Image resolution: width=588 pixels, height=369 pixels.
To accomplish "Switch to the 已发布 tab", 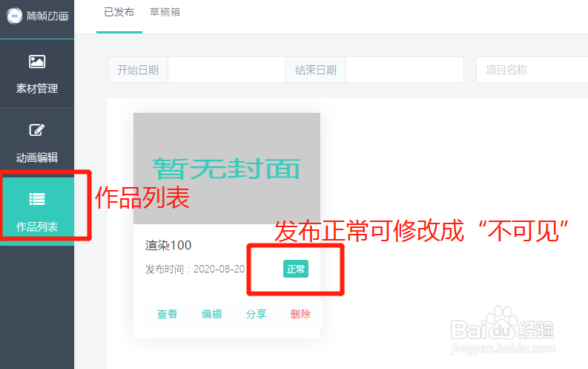I will (119, 12).
